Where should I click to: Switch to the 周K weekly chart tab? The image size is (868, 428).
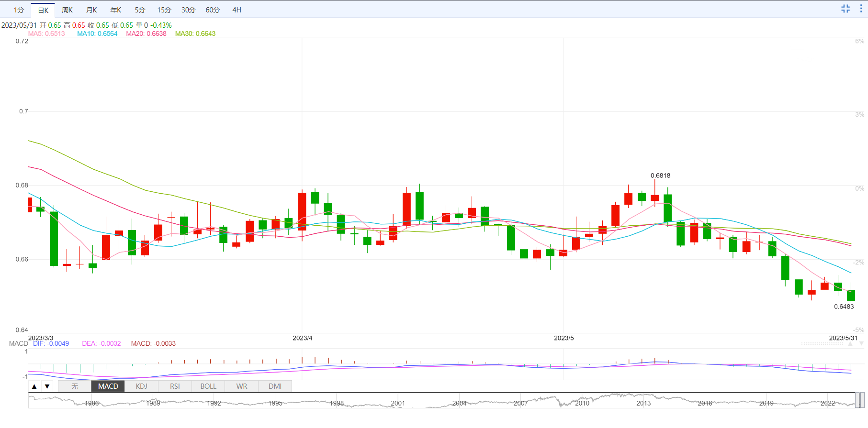tap(67, 10)
